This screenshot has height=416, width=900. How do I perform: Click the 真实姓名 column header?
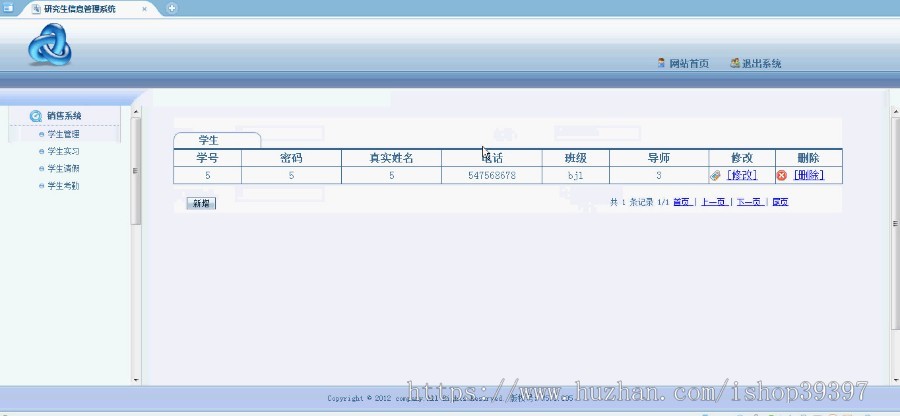pos(391,158)
